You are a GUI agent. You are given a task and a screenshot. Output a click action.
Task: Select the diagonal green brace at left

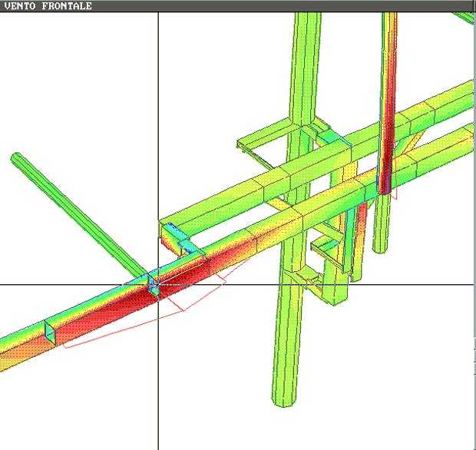click(77, 213)
